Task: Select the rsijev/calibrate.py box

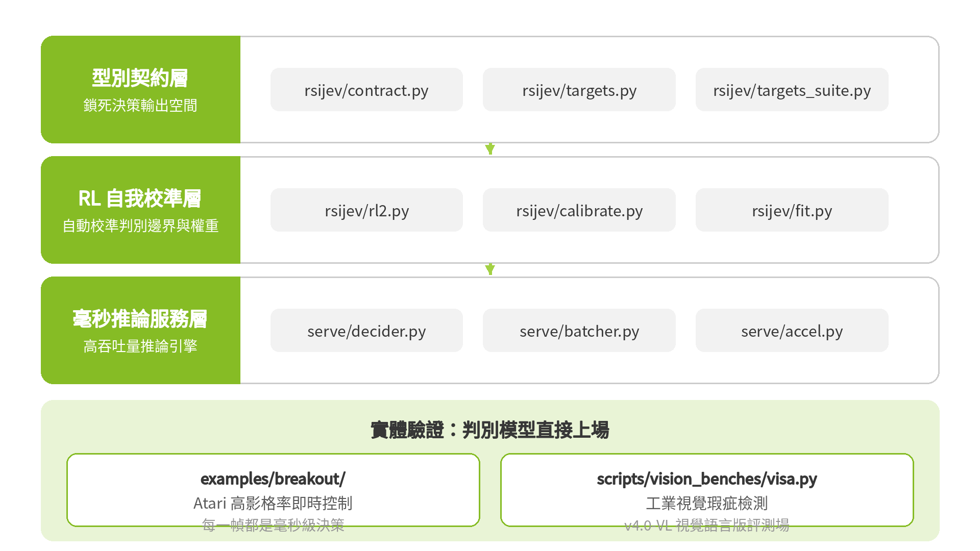Action: [x=579, y=210]
